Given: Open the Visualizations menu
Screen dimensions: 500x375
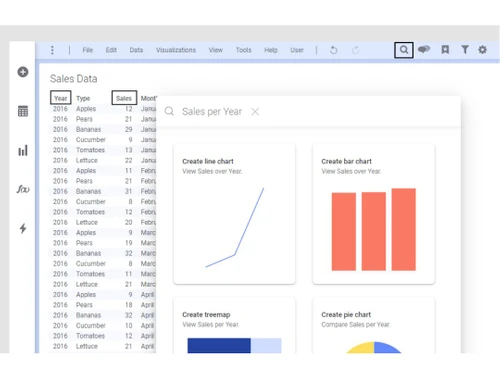Looking at the screenshot, I should [x=176, y=50].
